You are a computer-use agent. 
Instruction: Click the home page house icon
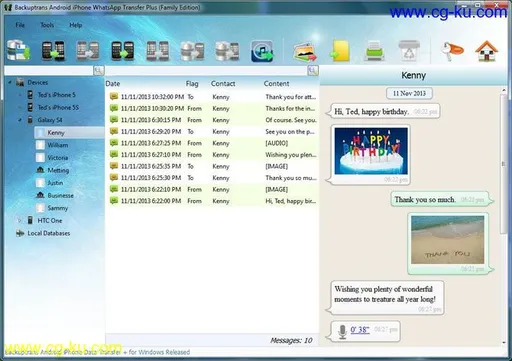[487, 51]
